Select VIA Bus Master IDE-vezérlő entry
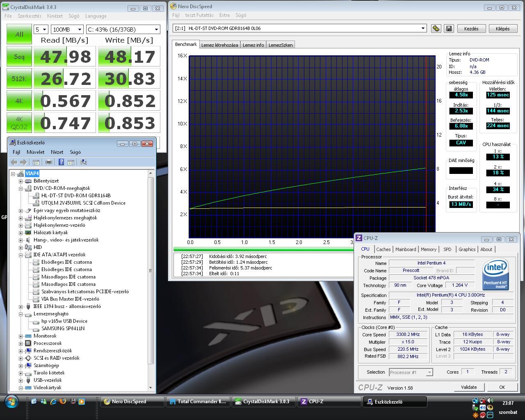The width and height of the screenshot is (525, 420). pyautogui.click(x=70, y=299)
